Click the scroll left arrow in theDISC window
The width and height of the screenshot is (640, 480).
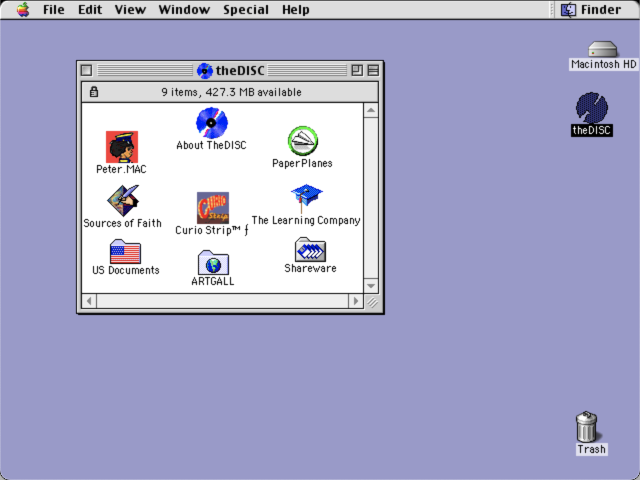click(x=89, y=301)
